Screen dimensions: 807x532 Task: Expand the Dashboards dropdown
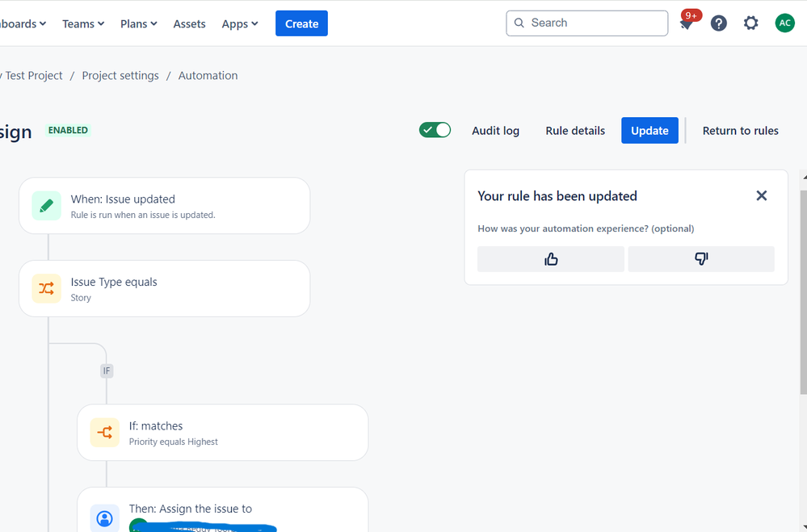23,23
